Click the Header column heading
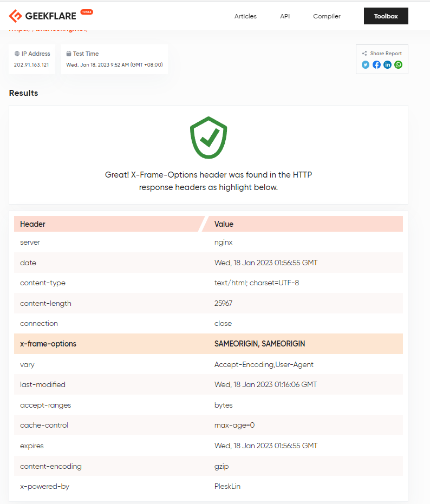 tap(32, 224)
